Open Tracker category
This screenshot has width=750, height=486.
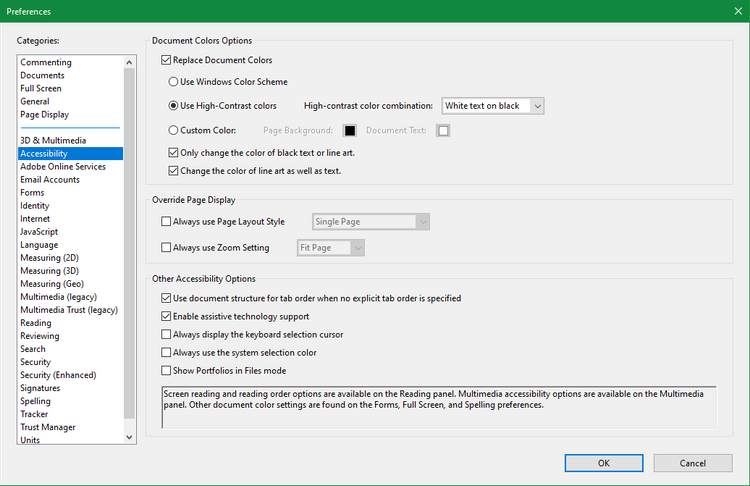tap(34, 414)
